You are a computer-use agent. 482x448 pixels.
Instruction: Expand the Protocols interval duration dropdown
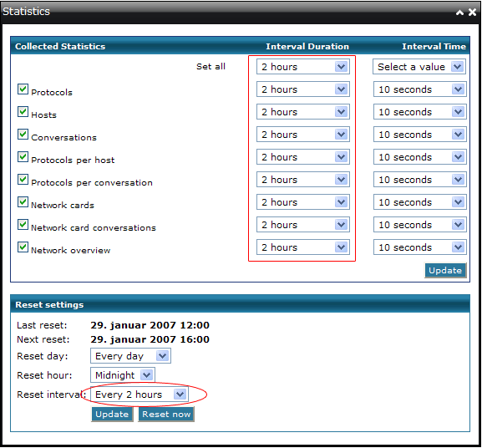tap(303, 89)
